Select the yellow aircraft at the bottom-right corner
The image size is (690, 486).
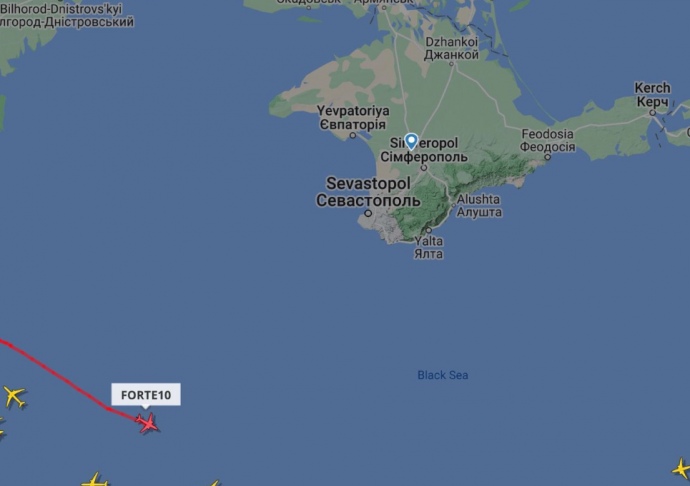[x=682, y=468]
